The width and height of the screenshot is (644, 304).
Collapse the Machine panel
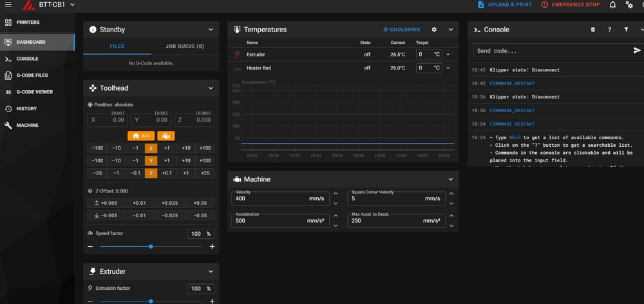pyautogui.click(x=451, y=180)
